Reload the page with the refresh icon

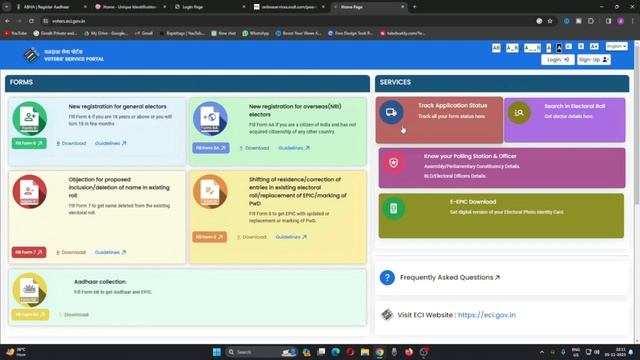[x=31, y=21]
